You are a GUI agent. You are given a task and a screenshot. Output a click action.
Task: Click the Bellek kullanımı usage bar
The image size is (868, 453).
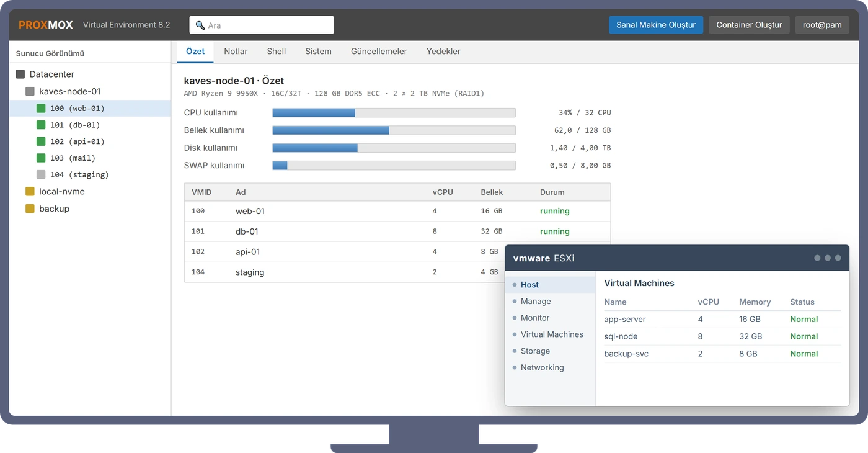click(394, 130)
